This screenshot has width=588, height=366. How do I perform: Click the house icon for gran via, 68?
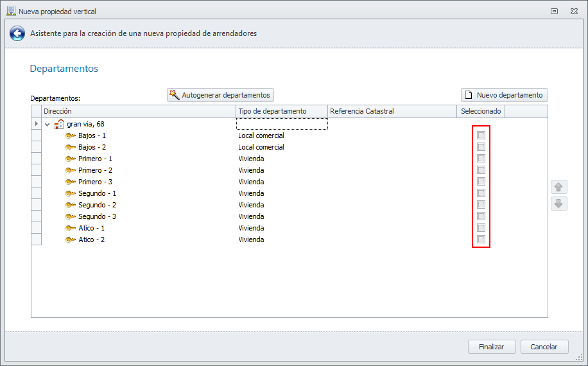pos(59,124)
